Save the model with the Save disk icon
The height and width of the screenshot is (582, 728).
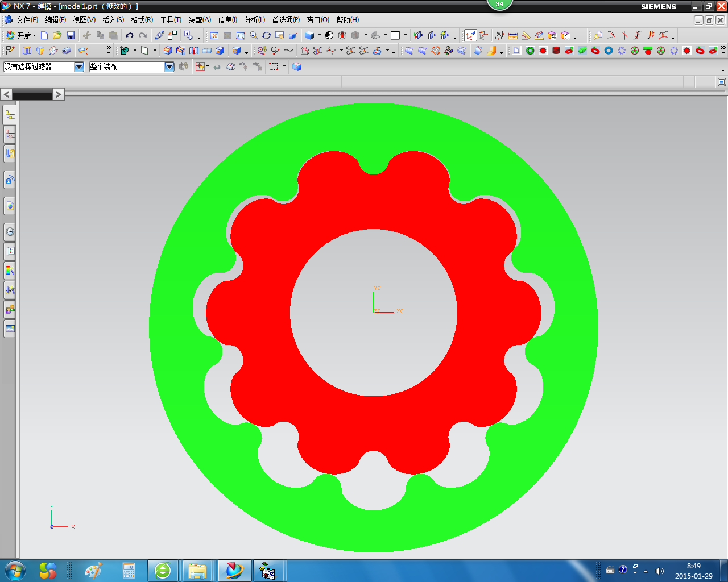71,35
